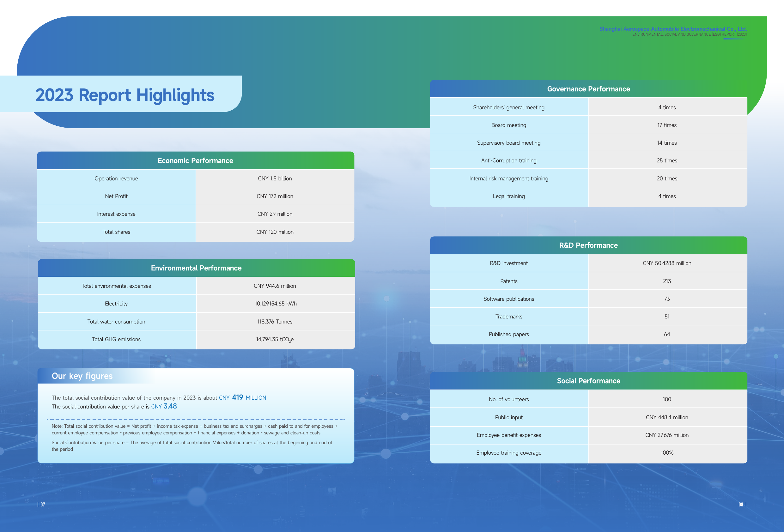Click the 'No. of volunteers' label

[508, 399]
